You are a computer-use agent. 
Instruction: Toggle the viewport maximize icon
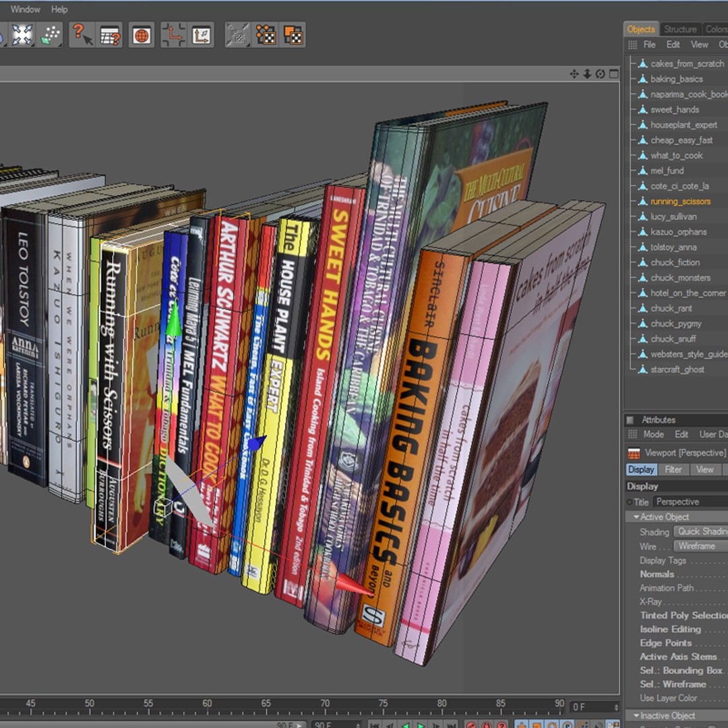[613, 74]
